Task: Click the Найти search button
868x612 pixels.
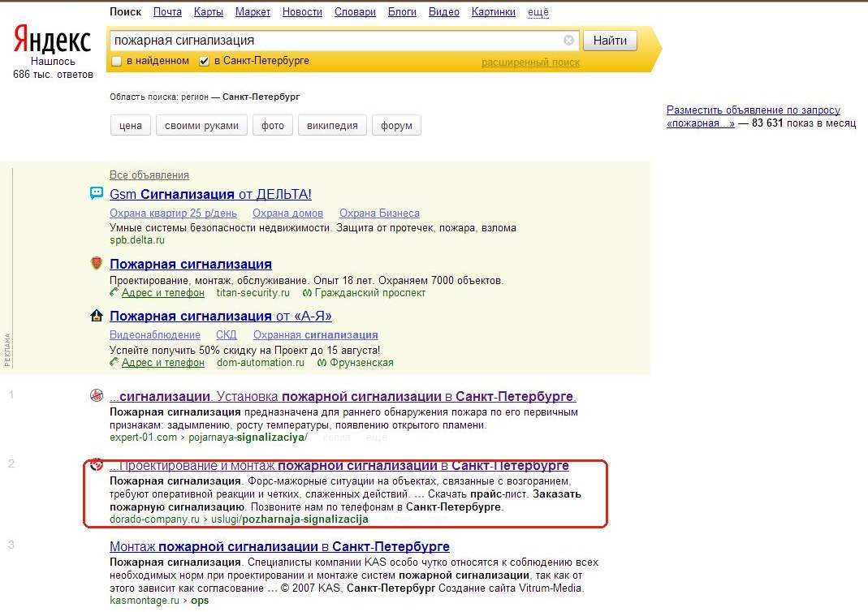Action: click(x=610, y=41)
